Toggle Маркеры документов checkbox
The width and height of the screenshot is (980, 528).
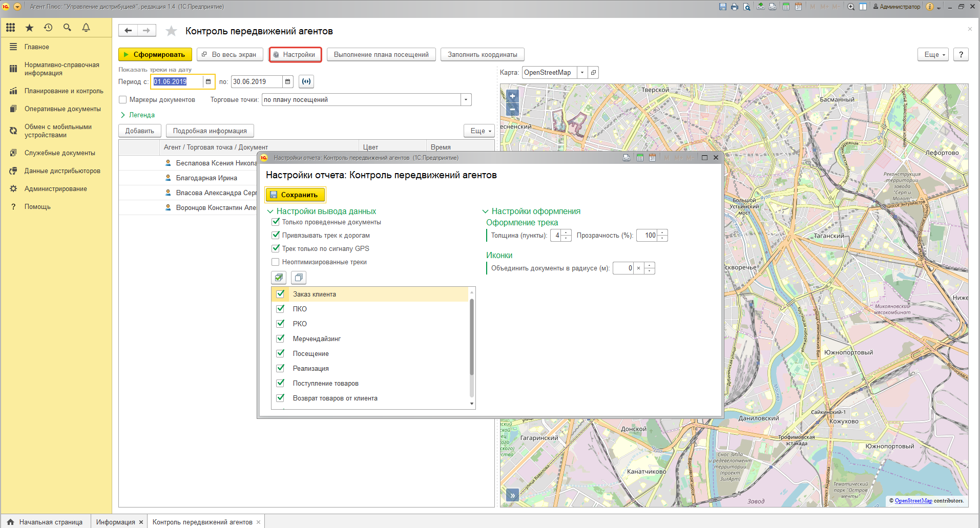pos(122,100)
